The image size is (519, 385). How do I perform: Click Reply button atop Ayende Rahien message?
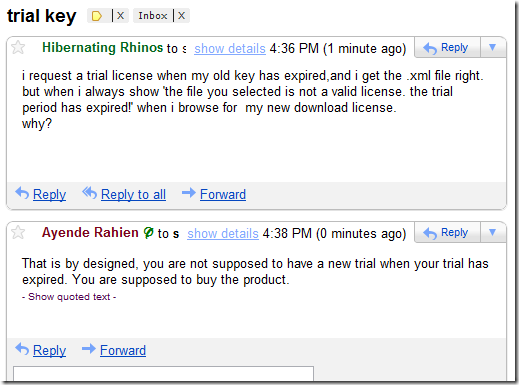point(447,233)
